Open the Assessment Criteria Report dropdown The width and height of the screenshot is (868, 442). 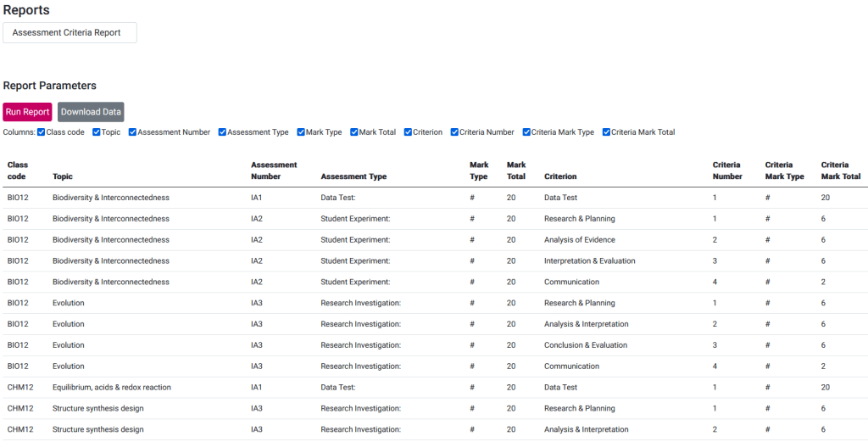pyautogui.click(x=70, y=33)
